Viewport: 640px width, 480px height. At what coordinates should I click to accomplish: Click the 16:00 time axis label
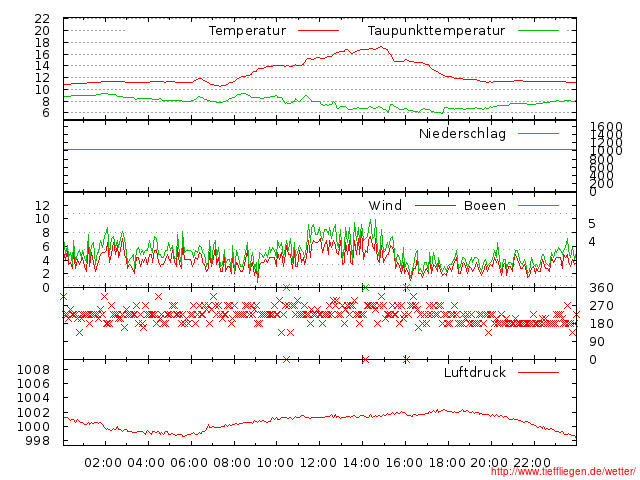(404, 462)
